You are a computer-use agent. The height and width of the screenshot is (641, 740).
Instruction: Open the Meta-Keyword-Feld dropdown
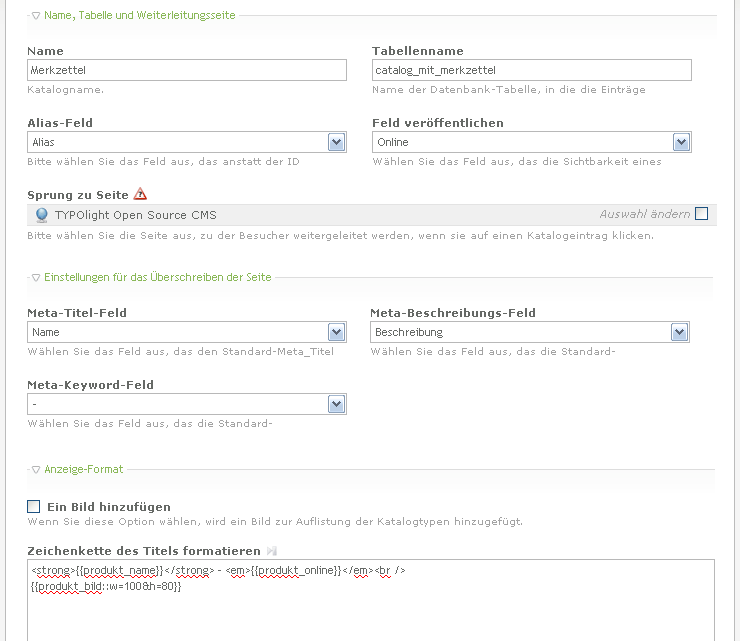[336, 404]
